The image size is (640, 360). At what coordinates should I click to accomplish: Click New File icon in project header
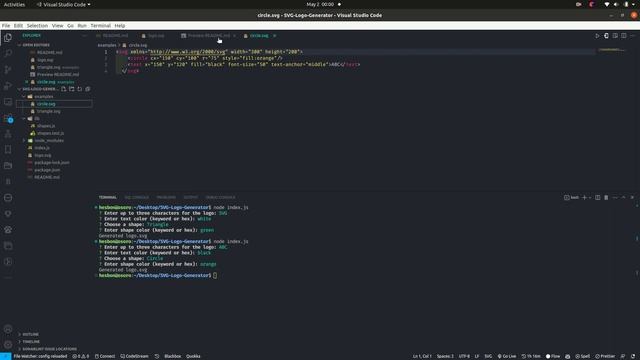(64, 89)
